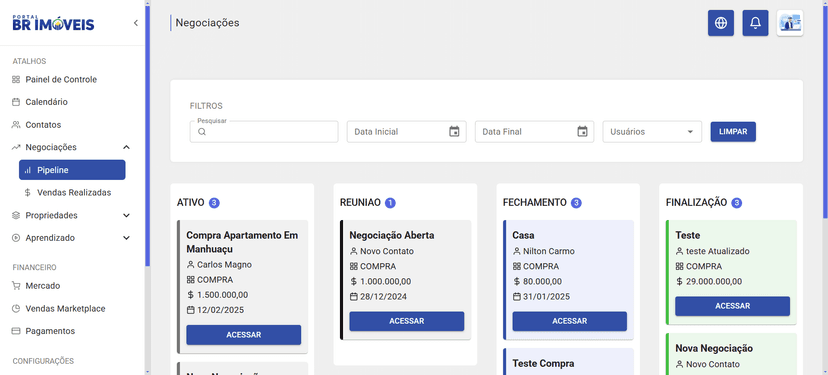Image resolution: width=828 pixels, height=375 pixels.
Task: Click the Mercado shopping cart icon
Action: 16,286
